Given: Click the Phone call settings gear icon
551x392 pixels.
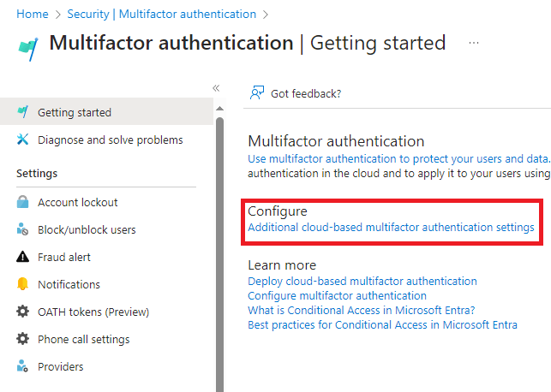Looking at the screenshot, I should (x=23, y=340).
